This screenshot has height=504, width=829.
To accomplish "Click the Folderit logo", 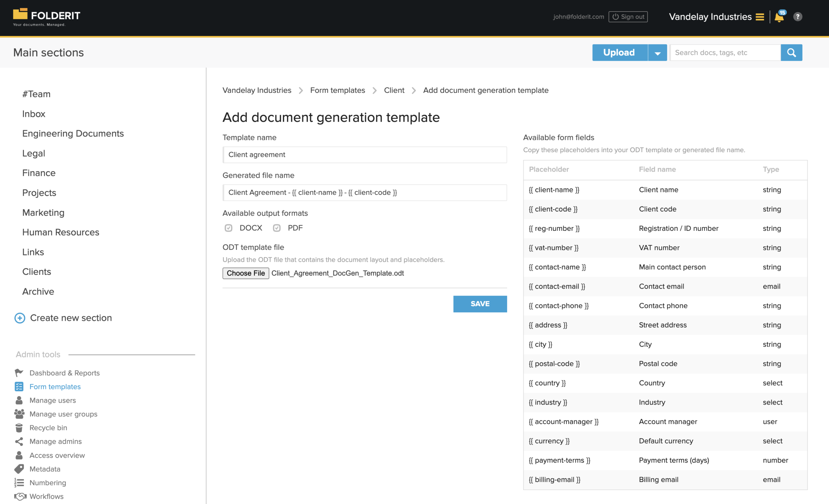I will pos(46,17).
